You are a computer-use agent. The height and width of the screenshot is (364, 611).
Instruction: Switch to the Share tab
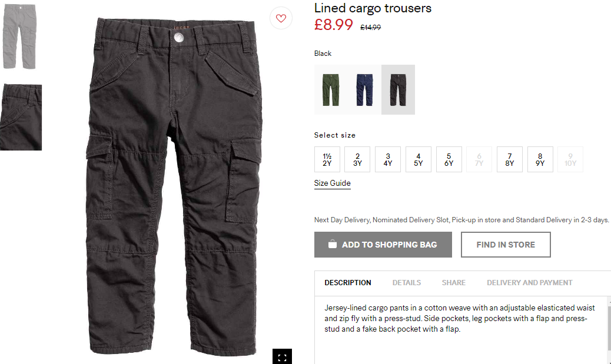point(454,283)
